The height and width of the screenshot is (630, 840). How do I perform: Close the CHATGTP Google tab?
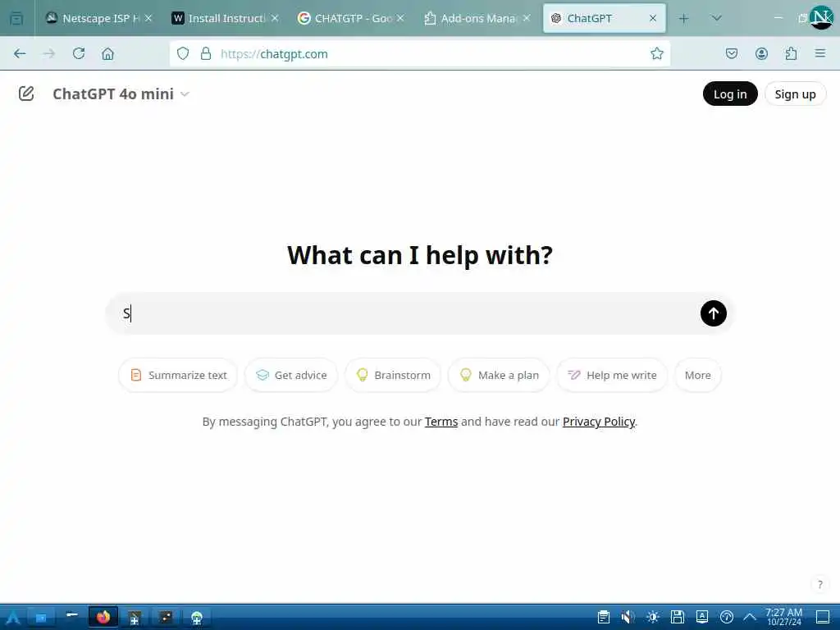[x=400, y=18]
